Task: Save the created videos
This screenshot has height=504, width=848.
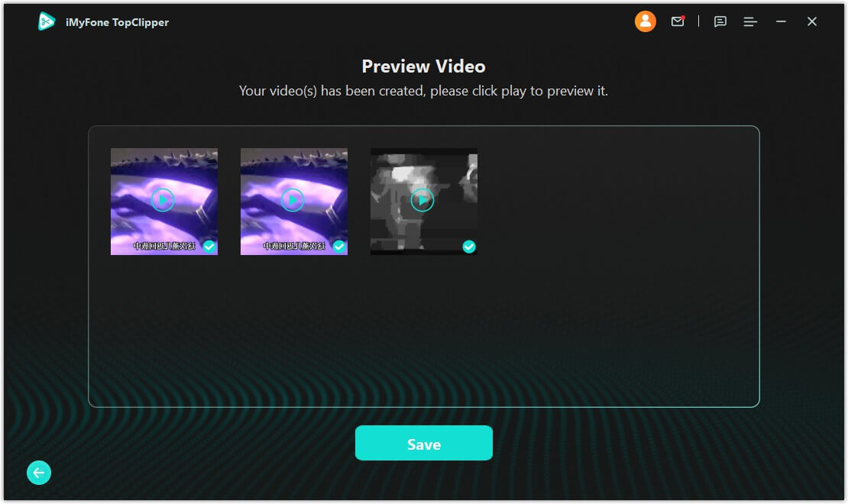Action: tap(423, 443)
